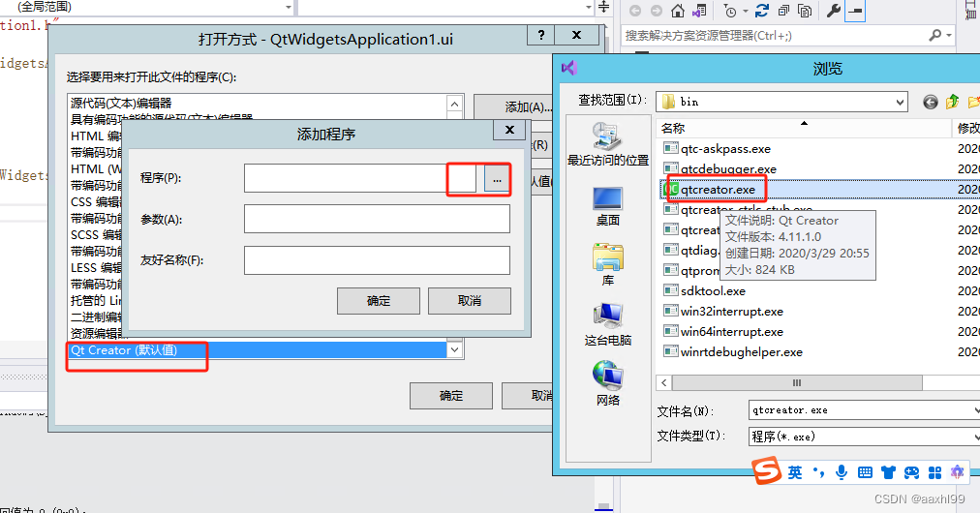Open Libraries in the Browse sidebar
The width and height of the screenshot is (980, 513).
point(607,264)
